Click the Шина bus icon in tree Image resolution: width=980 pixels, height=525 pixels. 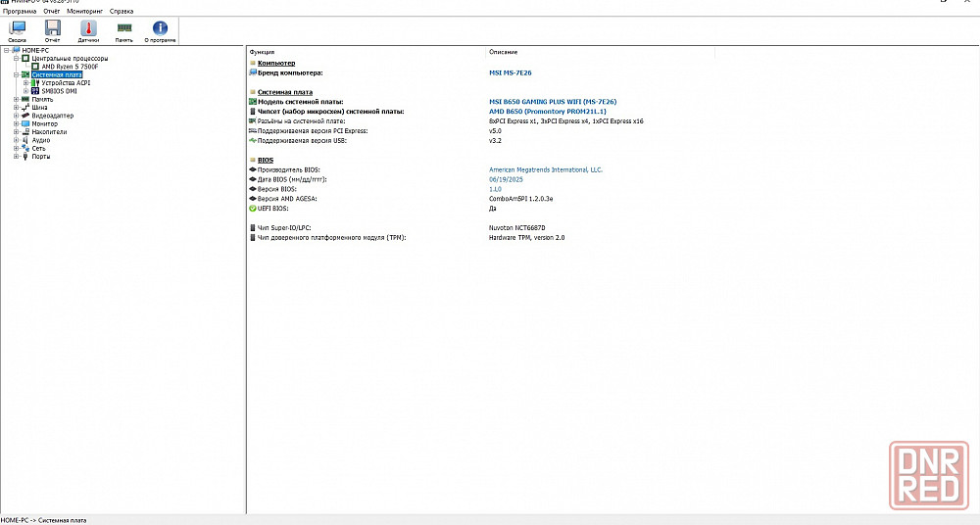pos(25,108)
